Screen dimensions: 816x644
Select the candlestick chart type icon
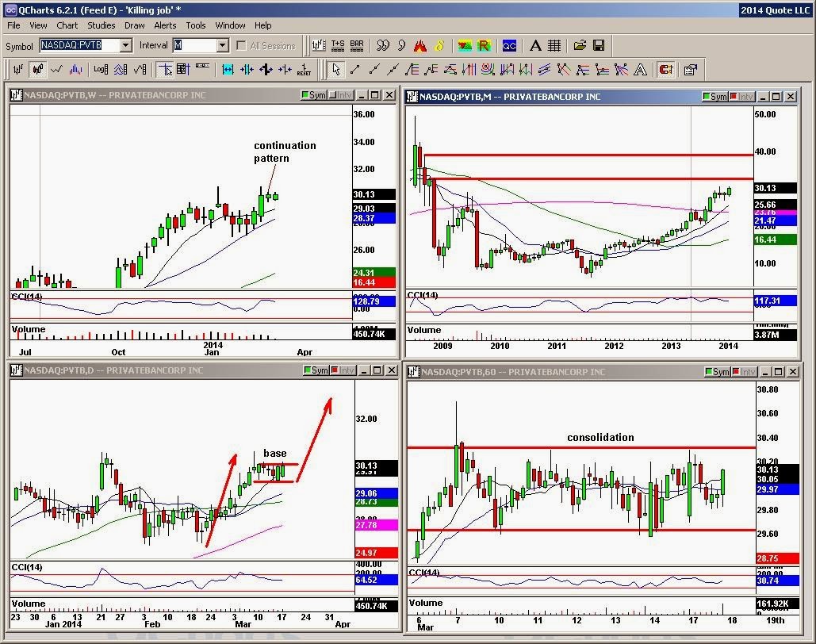[x=37, y=69]
